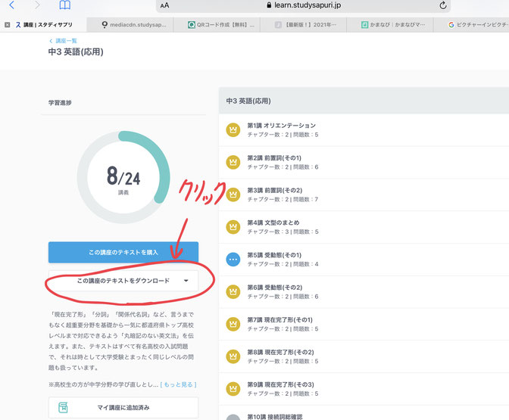
Task: Click crown icon for 第9講 現在完了形(その3)
Action: click(233, 389)
